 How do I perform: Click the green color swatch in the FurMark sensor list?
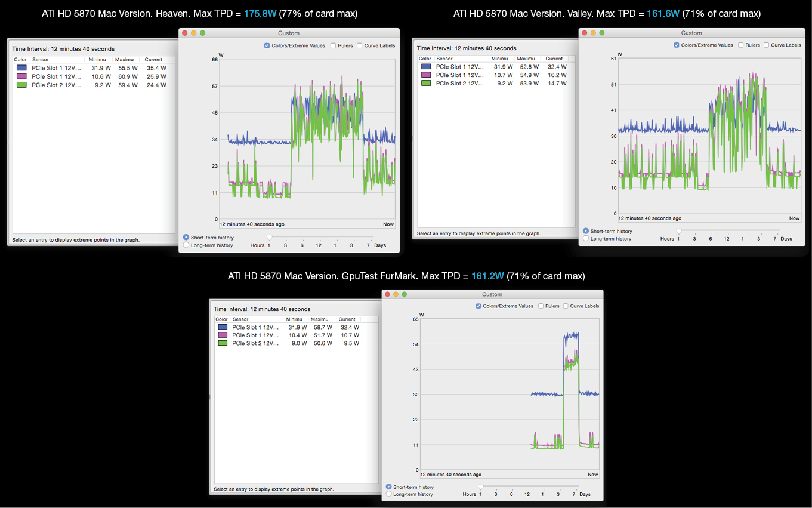(x=223, y=343)
